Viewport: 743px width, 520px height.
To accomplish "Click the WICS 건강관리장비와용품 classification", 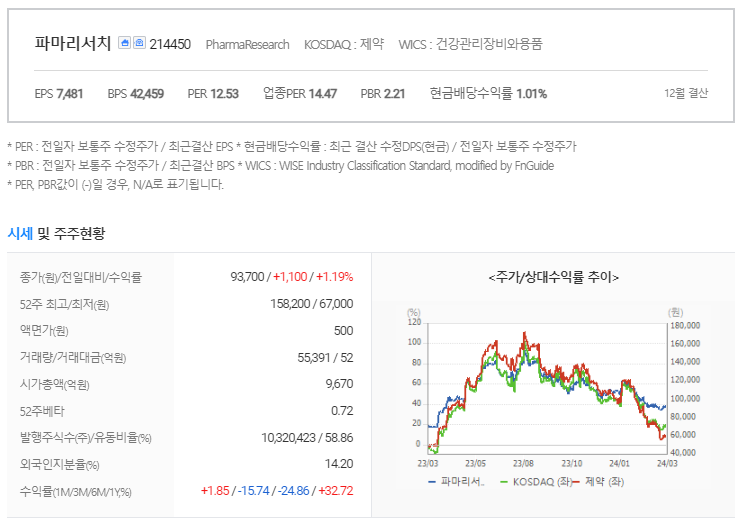I will [x=470, y=44].
